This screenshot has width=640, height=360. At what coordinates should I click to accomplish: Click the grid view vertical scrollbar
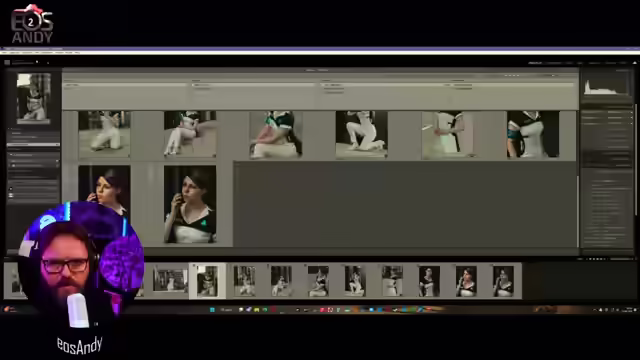[x=578, y=212]
